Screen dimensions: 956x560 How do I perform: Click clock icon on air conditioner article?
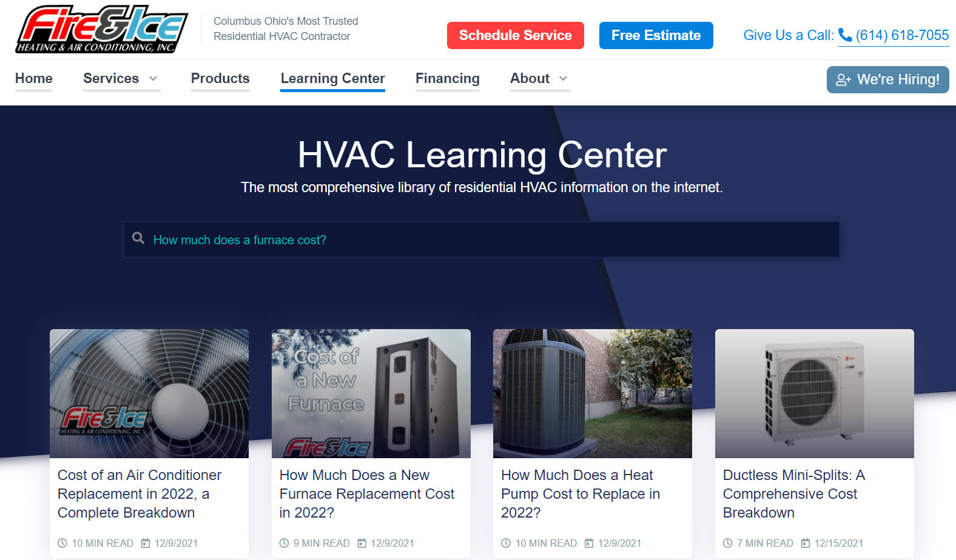click(62, 543)
